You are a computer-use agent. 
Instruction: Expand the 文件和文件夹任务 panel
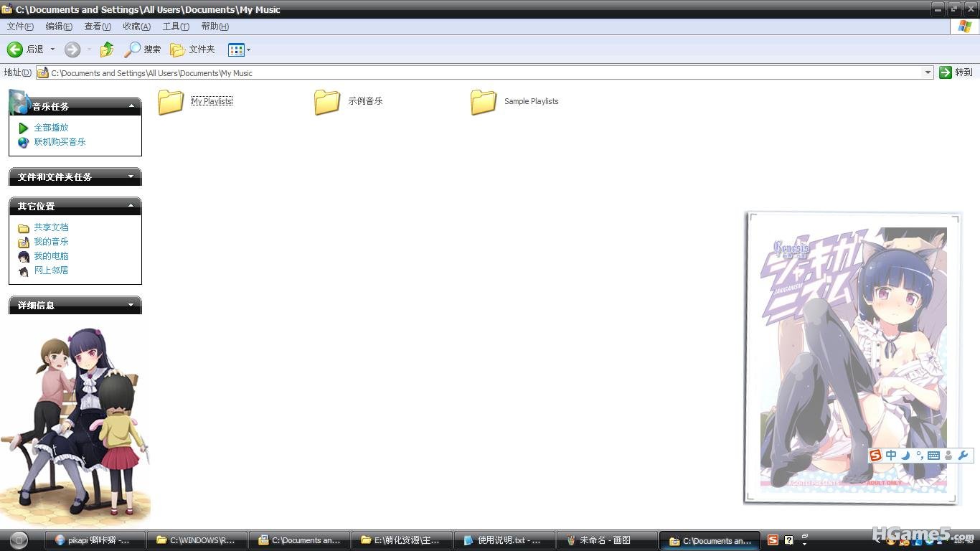[x=131, y=176]
